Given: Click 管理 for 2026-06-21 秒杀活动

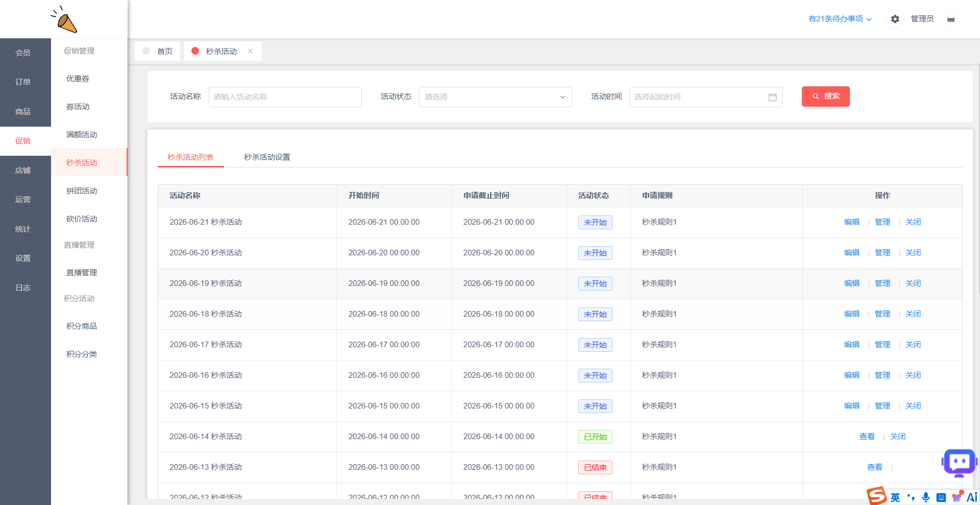Looking at the screenshot, I should coord(882,222).
